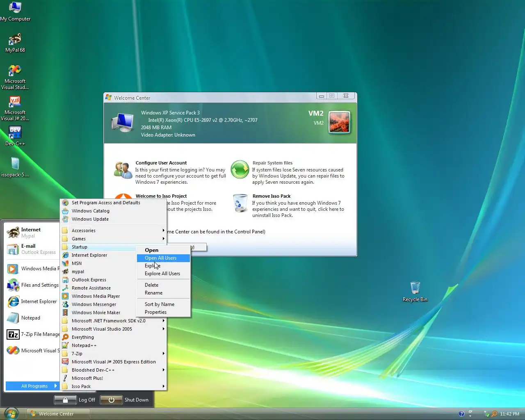Click the Configure User Account icon
The image size is (525, 420).
click(123, 170)
